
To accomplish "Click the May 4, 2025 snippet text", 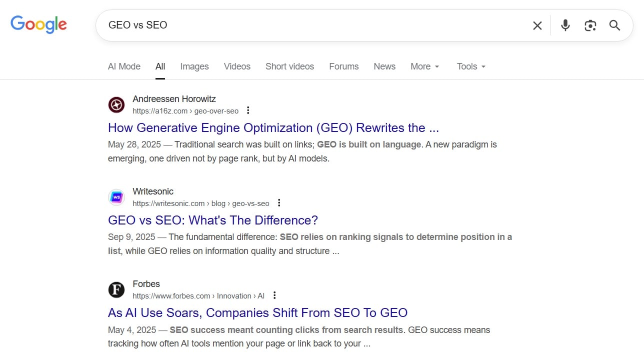I will [299, 336].
